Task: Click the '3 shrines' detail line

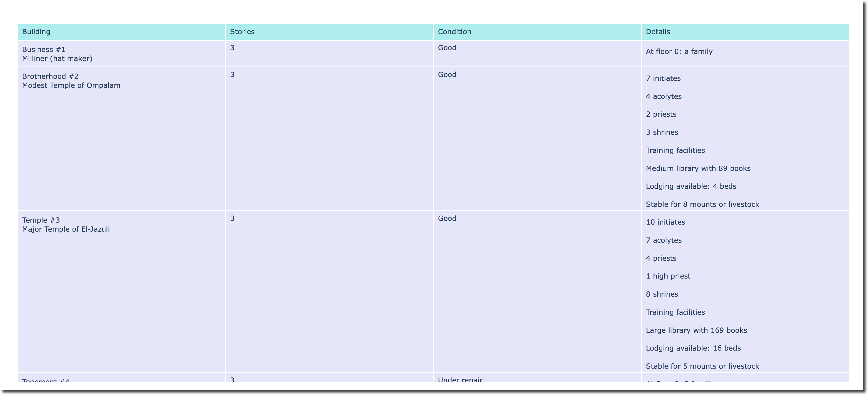Action: (662, 132)
